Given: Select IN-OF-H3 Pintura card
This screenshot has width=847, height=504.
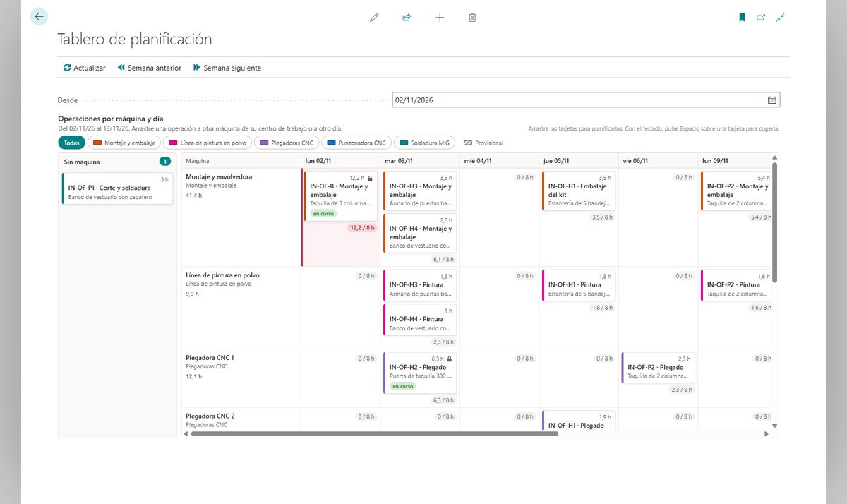Looking at the screenshot, I should click(420, 285).
